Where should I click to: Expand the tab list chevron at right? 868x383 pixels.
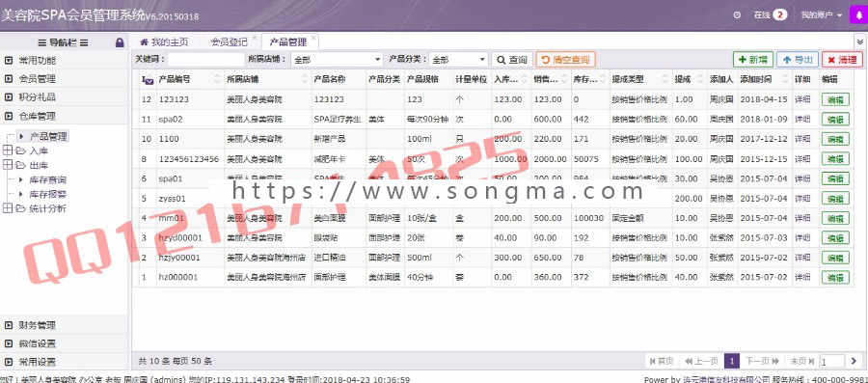(x=860, y=42)
